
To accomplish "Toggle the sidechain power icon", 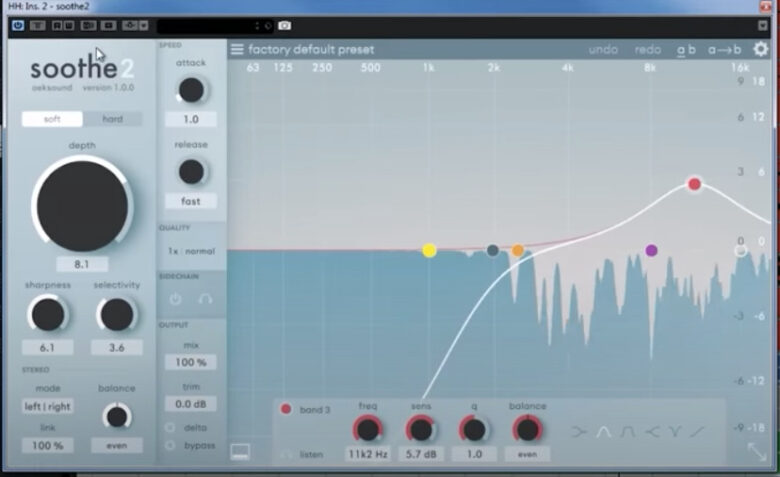I will (x=175, y=299).
